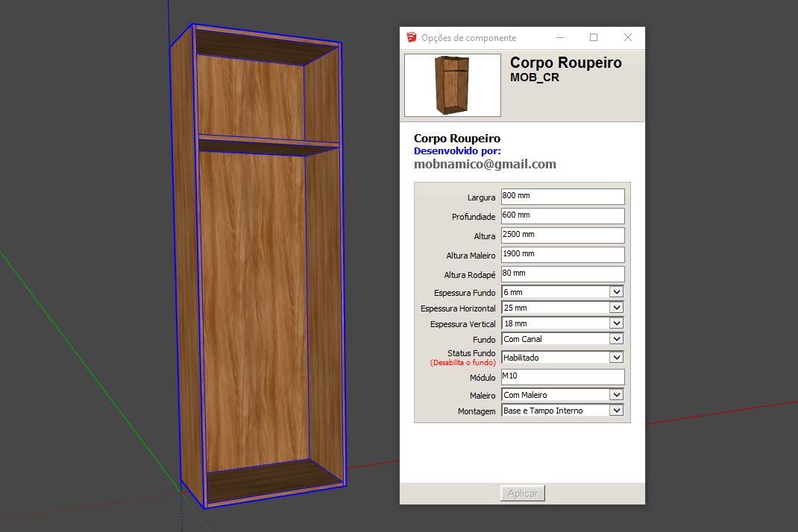Edit the Altura Maleiro field
Image resolution: width=798 pixels, height=532 pixels.
(x=562, y=254)
